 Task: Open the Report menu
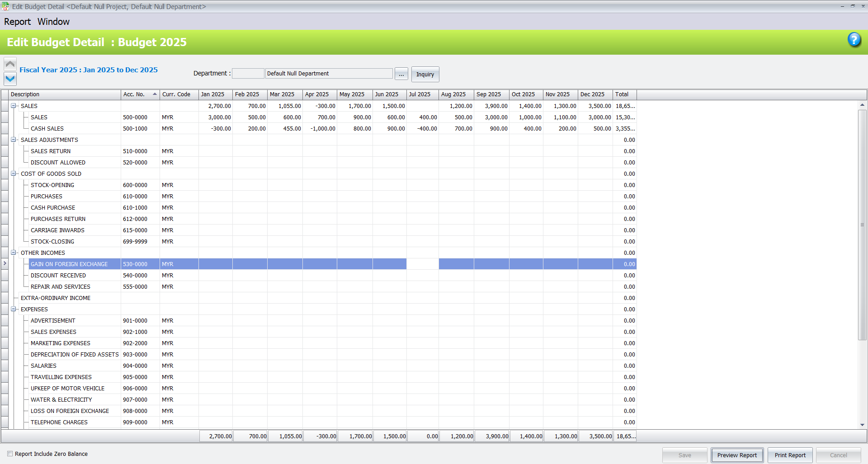click(17, 21)
